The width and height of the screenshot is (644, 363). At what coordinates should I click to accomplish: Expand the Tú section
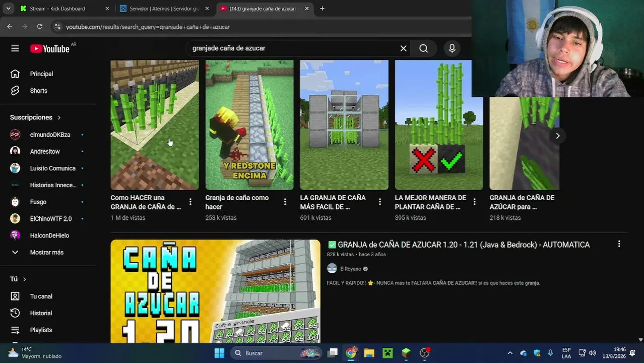click(x=18, y=279)
